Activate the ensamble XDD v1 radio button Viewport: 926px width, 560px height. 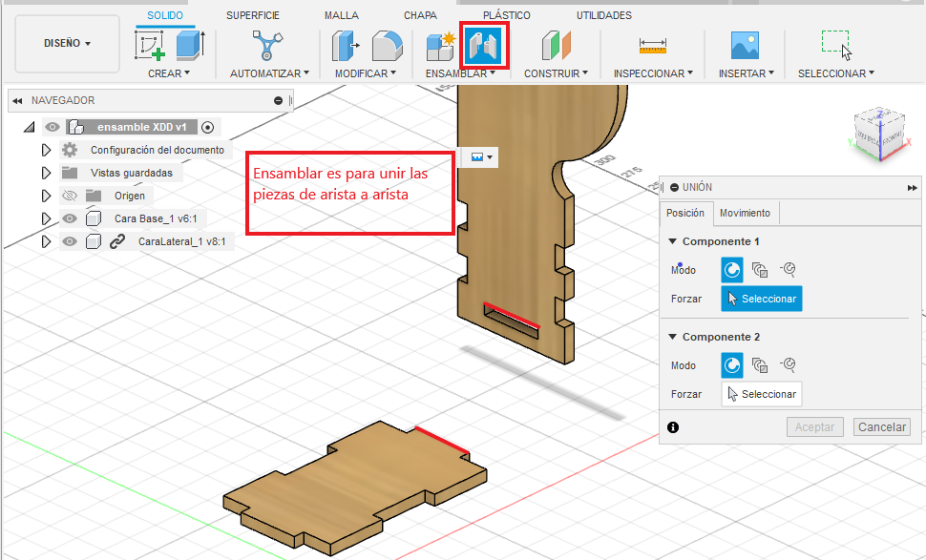(x=207, y=127)
